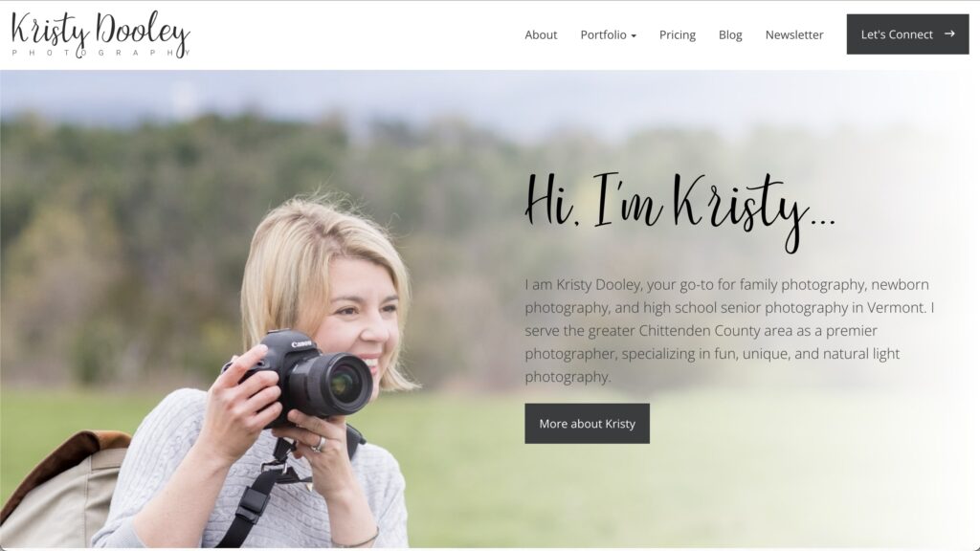Click the Let's Connect button
Viewport: 980px width, 551px height.
pyautogui.click(x=907, y=34)
